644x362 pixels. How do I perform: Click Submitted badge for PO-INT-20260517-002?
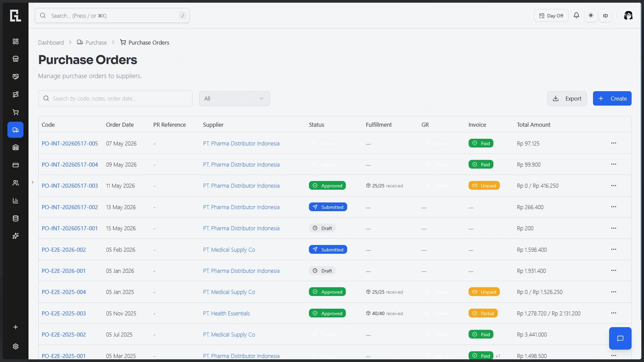328,207
